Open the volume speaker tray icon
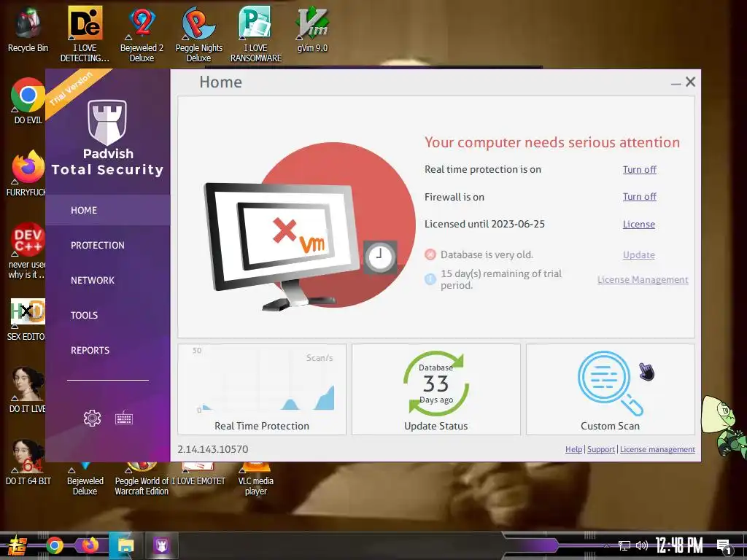This screenshot has width=747, height=560. pos(642,545)
